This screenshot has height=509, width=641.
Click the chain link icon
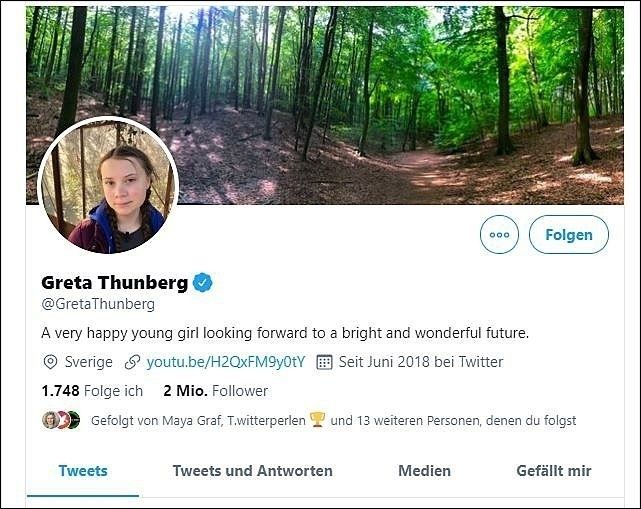(132, 362)
